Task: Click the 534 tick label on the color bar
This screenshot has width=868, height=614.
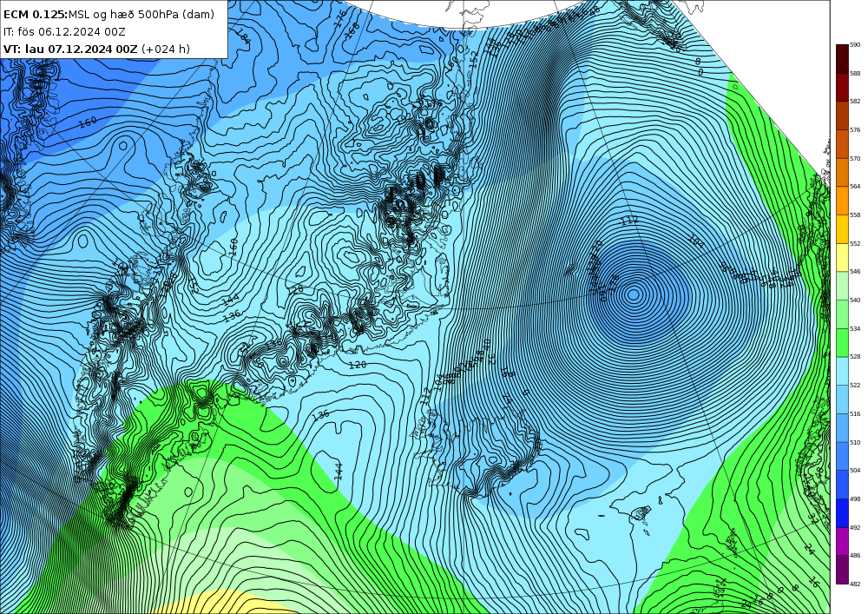Action: [x=855, y=329]
